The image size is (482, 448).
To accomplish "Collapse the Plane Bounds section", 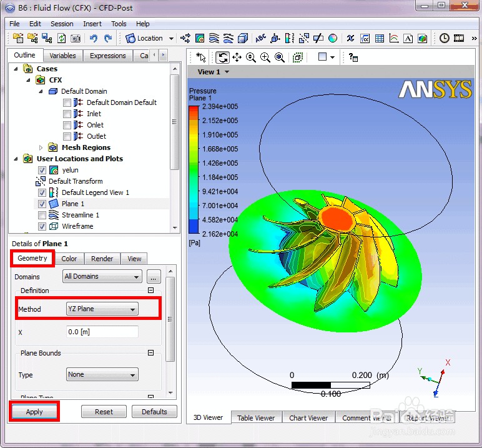I will coord(150,352).
